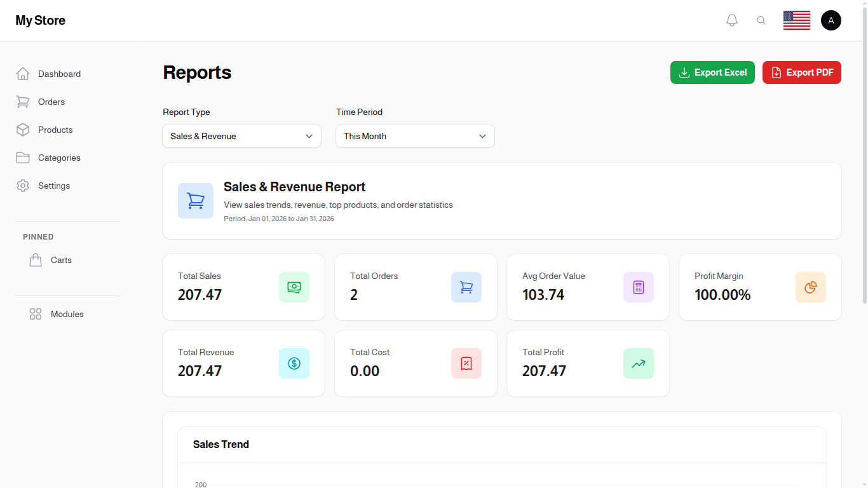Viewport: 868px width, 488px height.
Task: Click the Export Excel button
Action: (x=712, y=72)
